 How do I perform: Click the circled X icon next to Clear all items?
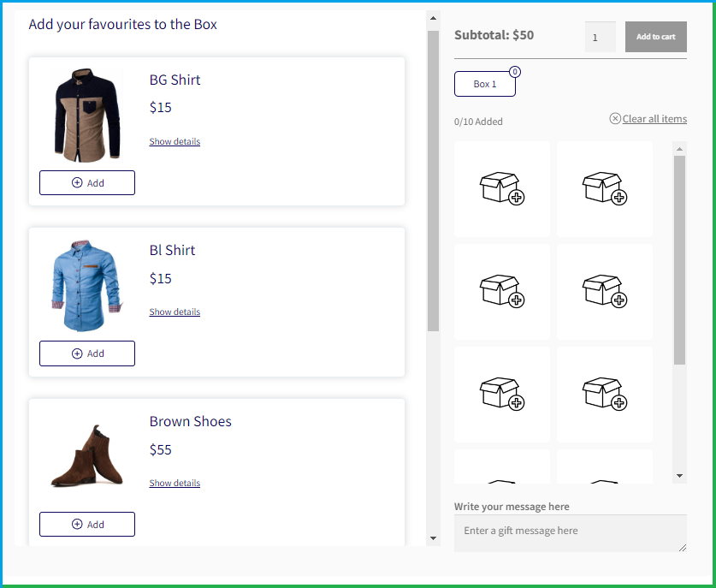pyautogui.click(x=614, y=119)
